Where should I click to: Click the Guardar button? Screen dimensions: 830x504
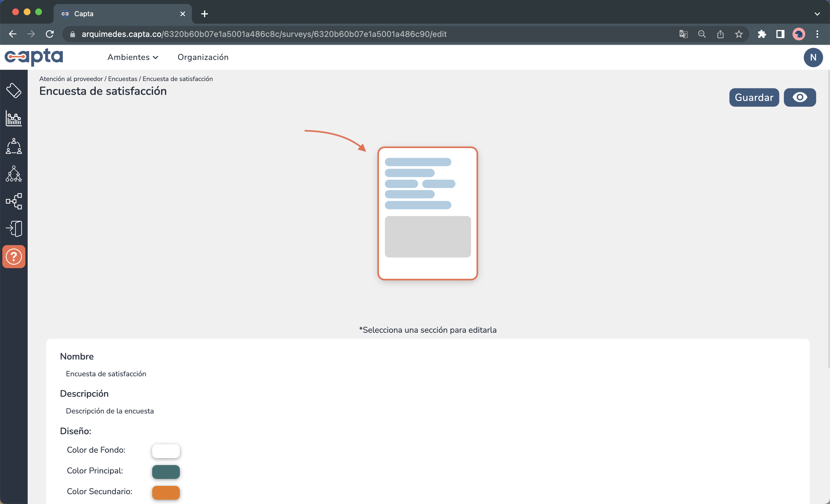pyautogui.click(x=754, y=97)
